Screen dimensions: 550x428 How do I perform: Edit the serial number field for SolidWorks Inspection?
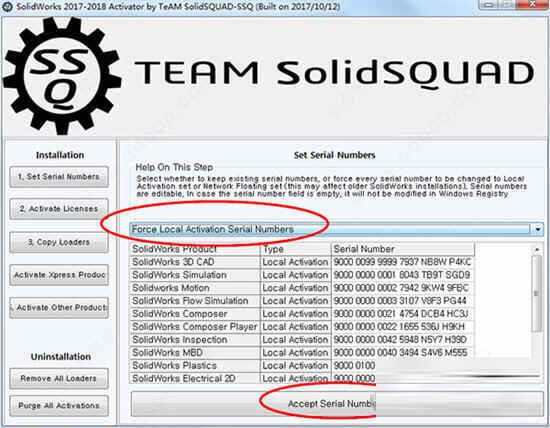click(403, 340)
